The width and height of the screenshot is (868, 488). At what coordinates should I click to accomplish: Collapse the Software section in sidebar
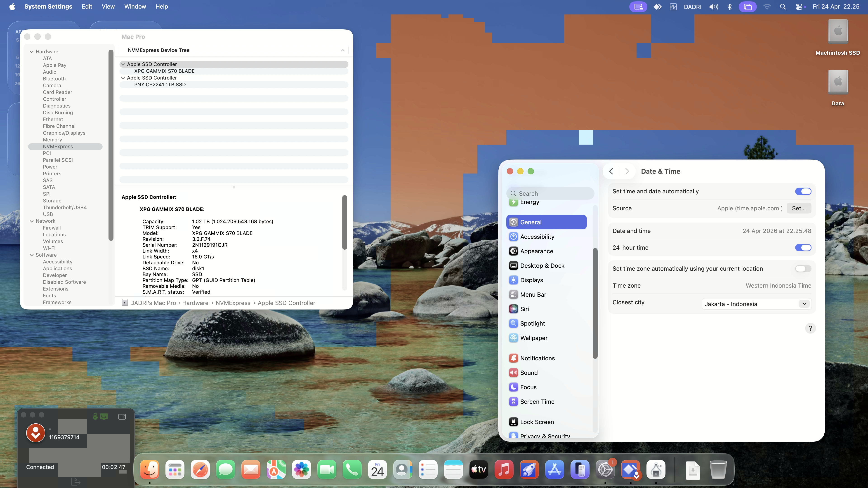[32, 255]
